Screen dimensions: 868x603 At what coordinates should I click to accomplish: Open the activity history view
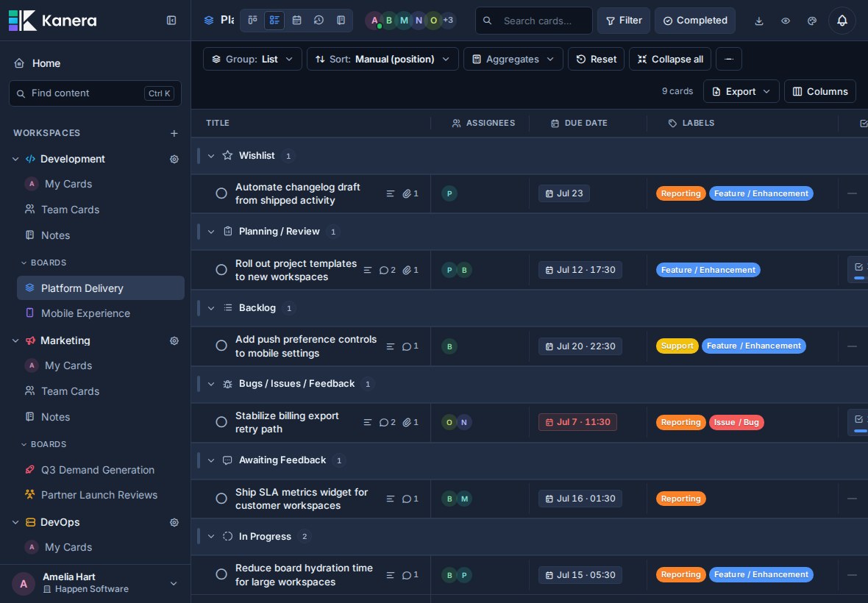[x=319, y=21]
